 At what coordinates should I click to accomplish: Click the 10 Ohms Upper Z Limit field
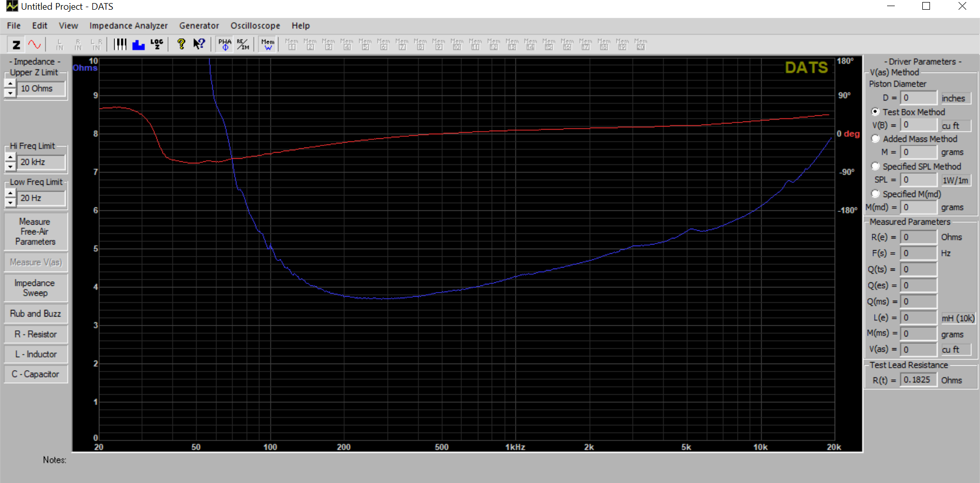coord(42,88)
